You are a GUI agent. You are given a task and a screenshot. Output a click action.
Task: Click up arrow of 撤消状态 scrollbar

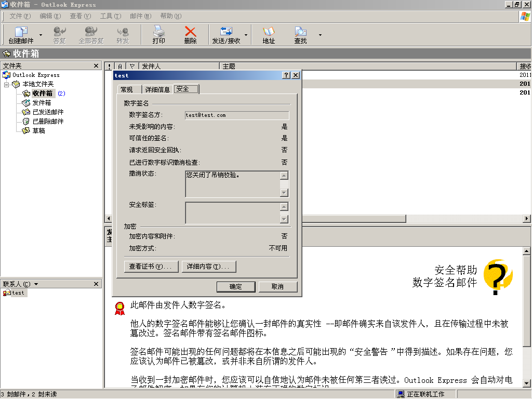284,176
